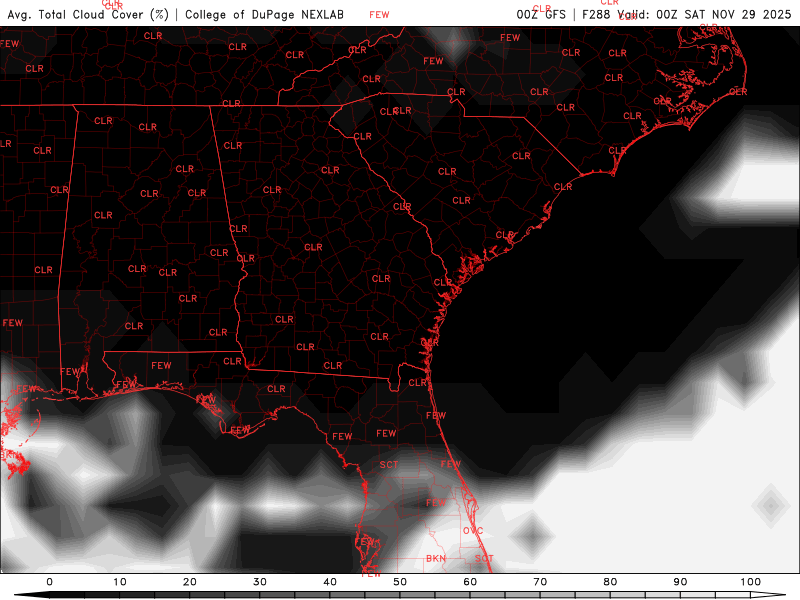Click the BKN label in south Florida
Viewport: 800px width, 600px height.
tap(436, 558)
